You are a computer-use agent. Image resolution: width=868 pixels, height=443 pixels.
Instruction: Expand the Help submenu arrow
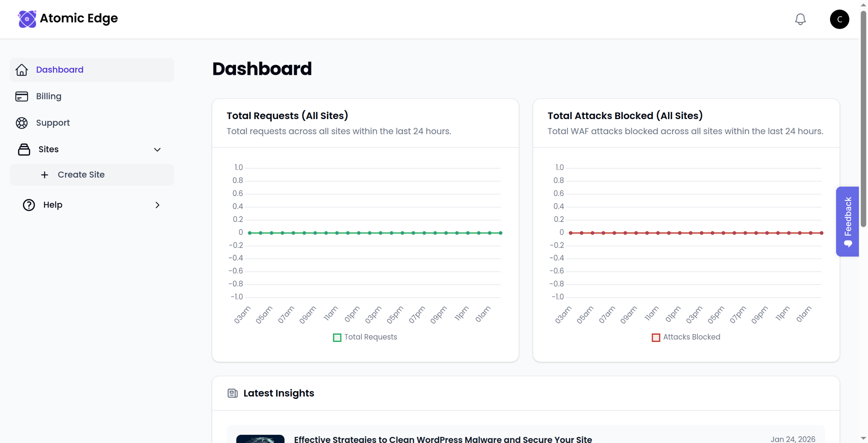click(157, 205)
